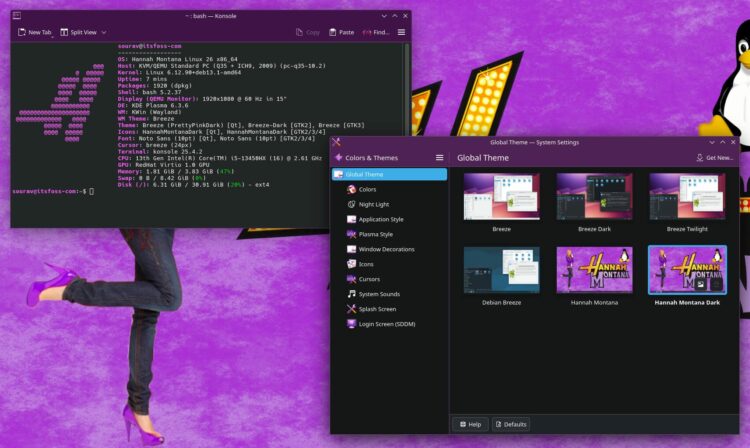Click the 'OS: Hannah Montana Linux 26' line

click(x=177, y=59)
